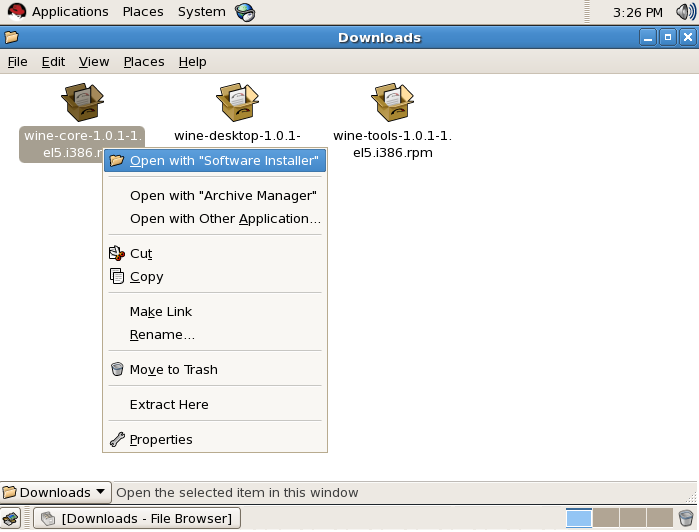Switch to the second workspace

coord(606,518)
